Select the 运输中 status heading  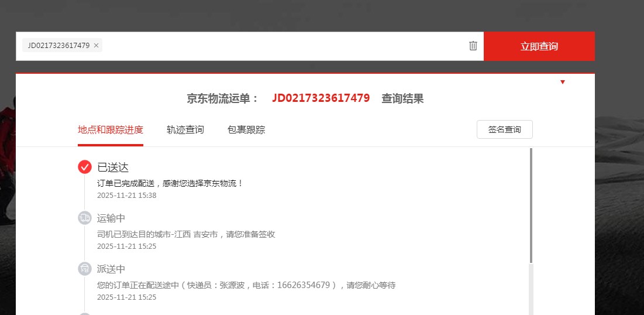tap(111, 218)
